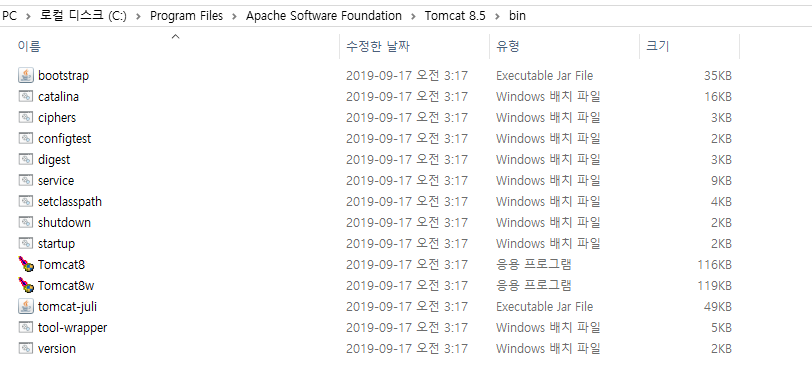Screen dimensions: 812x378
Task: Click the 5KB size of tool-wrapper
Action: click(x=721, y=327)
